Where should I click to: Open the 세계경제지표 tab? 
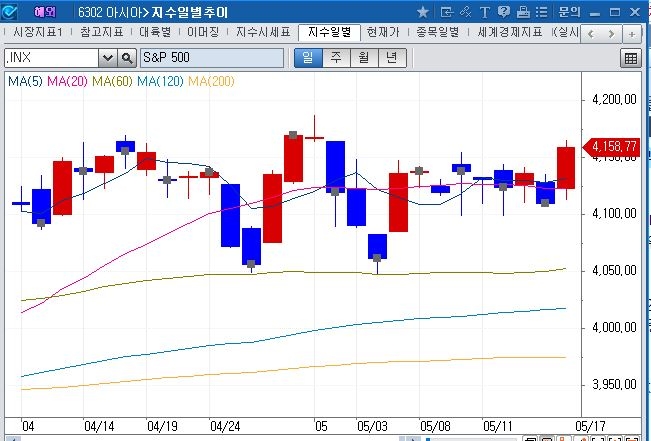click(510, 32)
